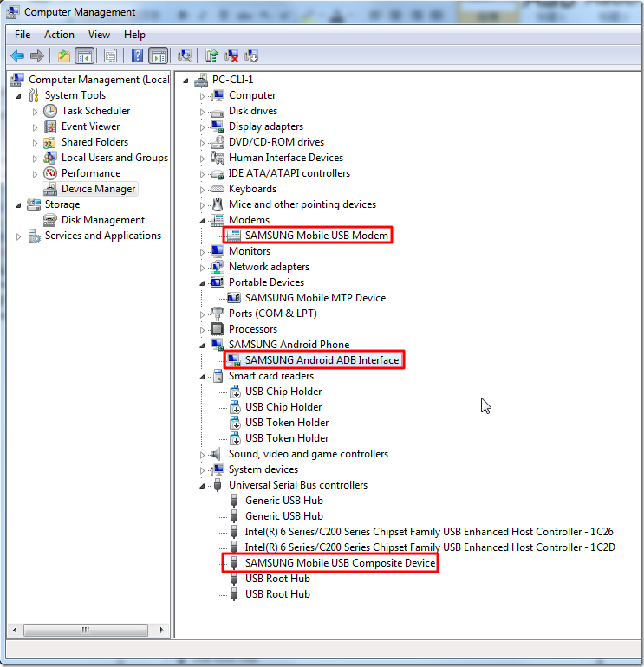The image size is (644, 667).
Task: Expand the Services and Applications node
Action: point(18,236)
